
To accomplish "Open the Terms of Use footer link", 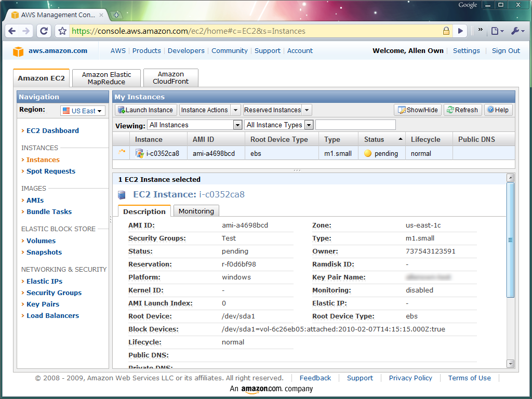I will pos(470,378).
